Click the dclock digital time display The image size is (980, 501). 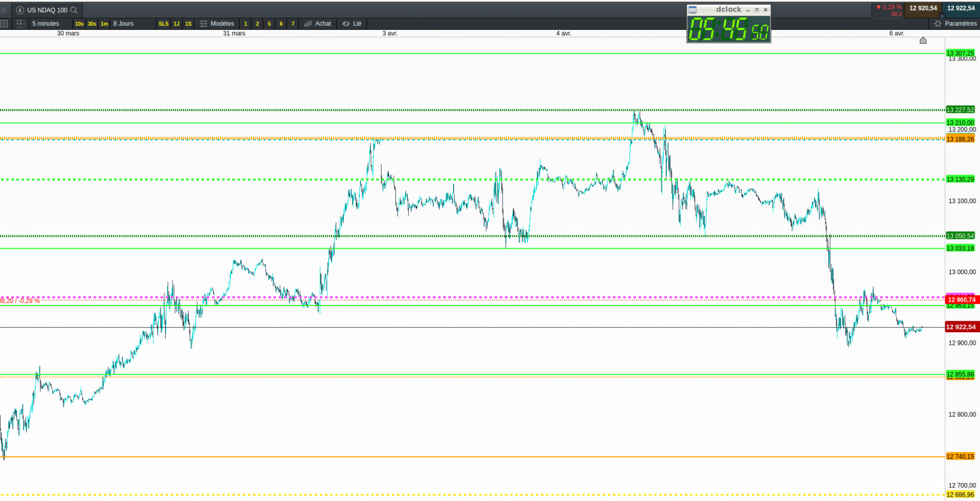729,28
